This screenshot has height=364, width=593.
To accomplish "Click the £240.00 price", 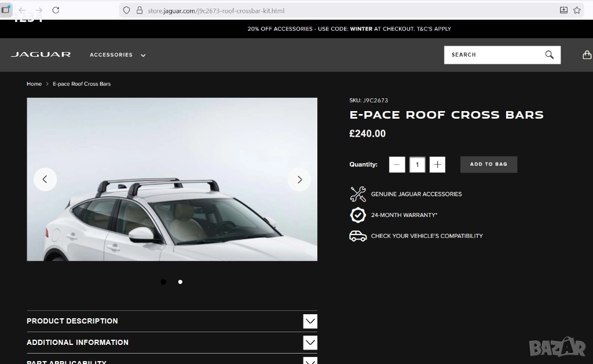I will click(367, 134).
